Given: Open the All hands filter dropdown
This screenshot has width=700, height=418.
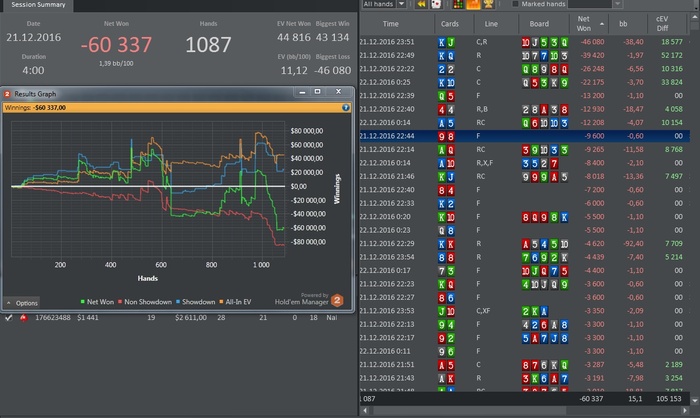Looking at the screenshot, I should point(383,5).
